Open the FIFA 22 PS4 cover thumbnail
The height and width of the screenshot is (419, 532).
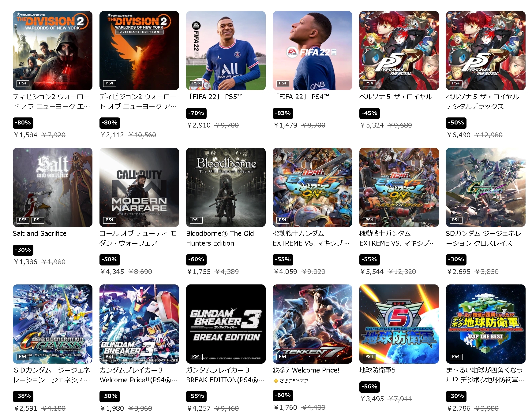pyautogui.click(x=313, y=50)
